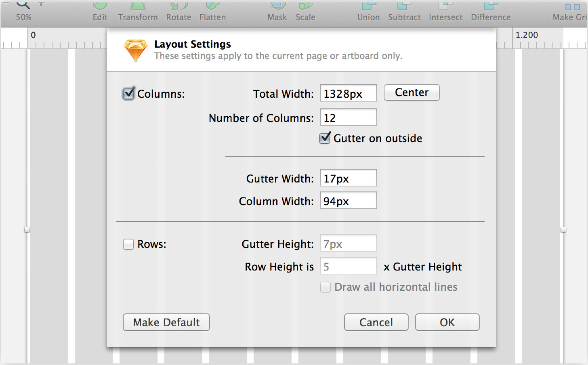The image size is (588, 365).
Task: Click the ruler's 1.200 marker
Action: 527,35
